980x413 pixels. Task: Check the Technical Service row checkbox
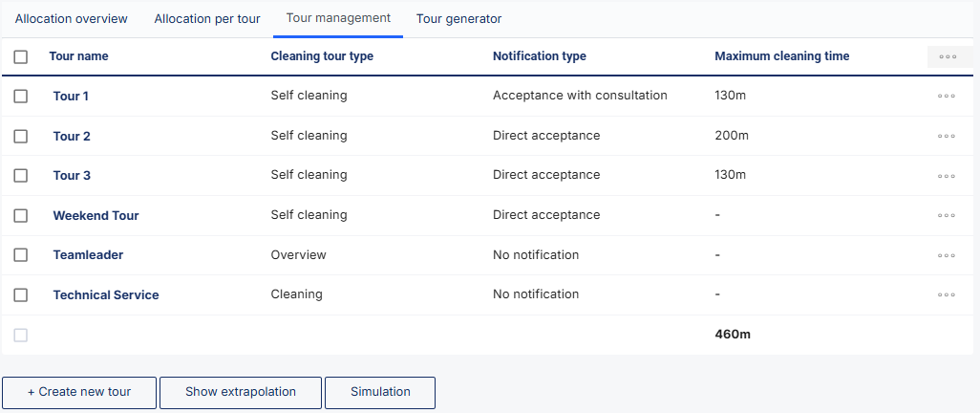pyautogui.click(x=21, y=295)
